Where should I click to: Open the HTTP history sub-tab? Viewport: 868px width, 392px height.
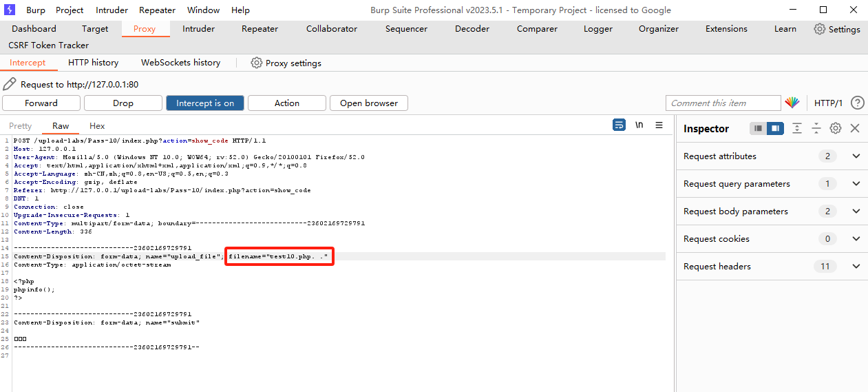pos(94,63)
